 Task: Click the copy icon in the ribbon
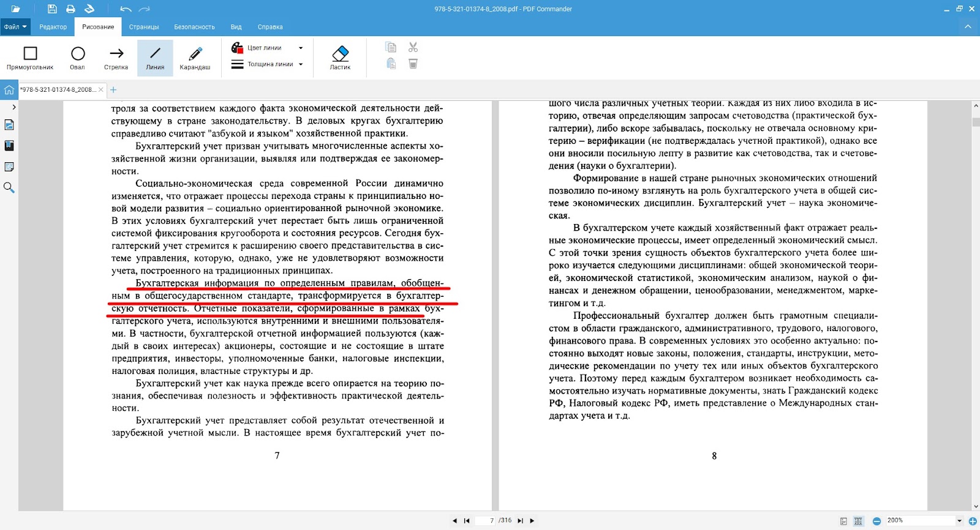pyautogui.click(x=391, y=47)
